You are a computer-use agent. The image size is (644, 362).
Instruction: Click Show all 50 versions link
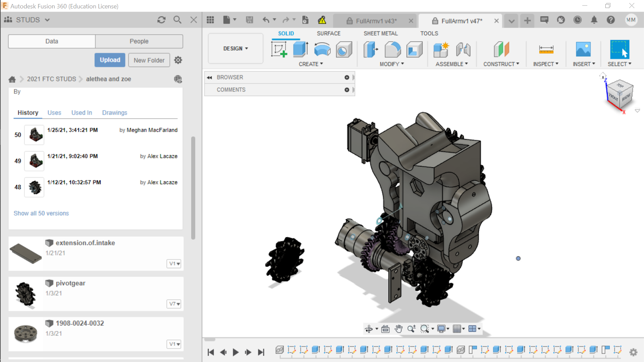pos(41,213)
